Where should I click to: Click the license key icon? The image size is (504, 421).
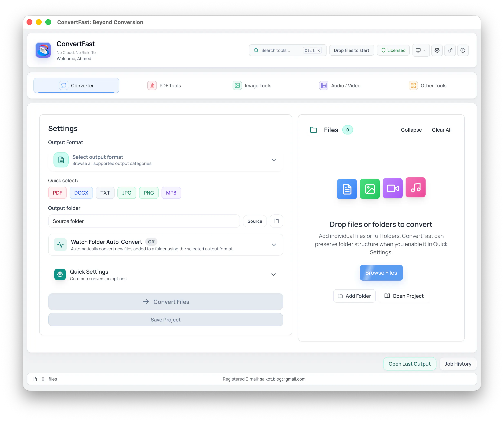point(450,50)
